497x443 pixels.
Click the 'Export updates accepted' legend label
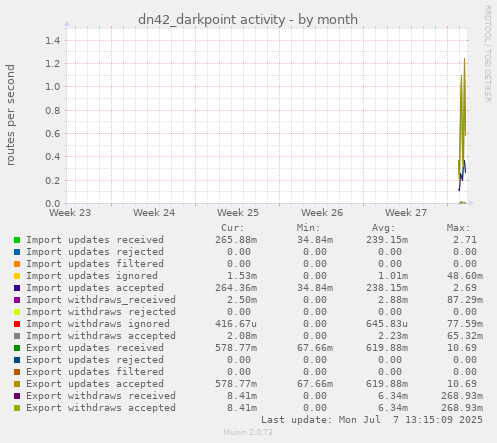pyautogui.click(x=95, y=384)
